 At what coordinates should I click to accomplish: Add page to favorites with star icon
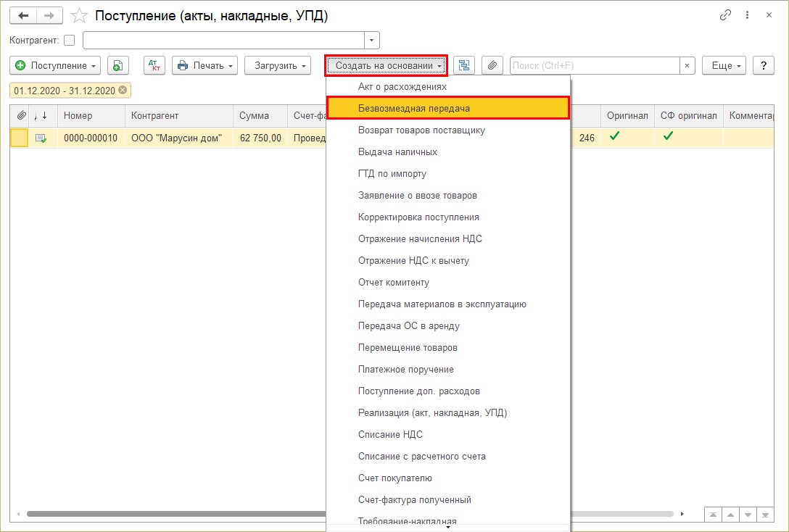pyautogui.click(x=79, y=16)
